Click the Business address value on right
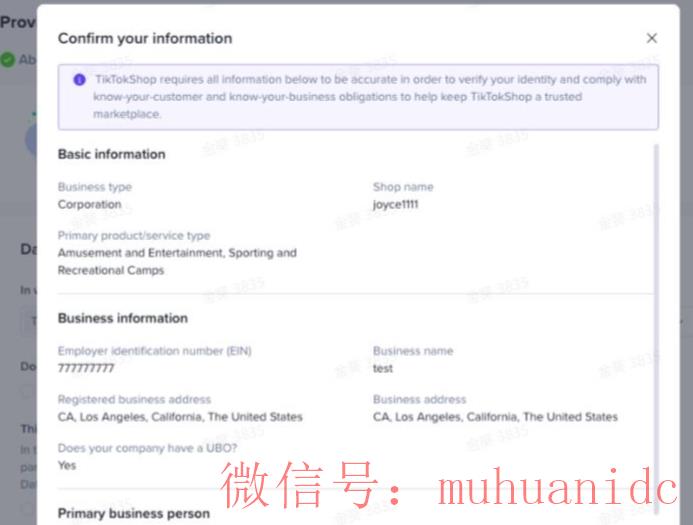Viewport: 693px width, 525px height. click(495, 416)
